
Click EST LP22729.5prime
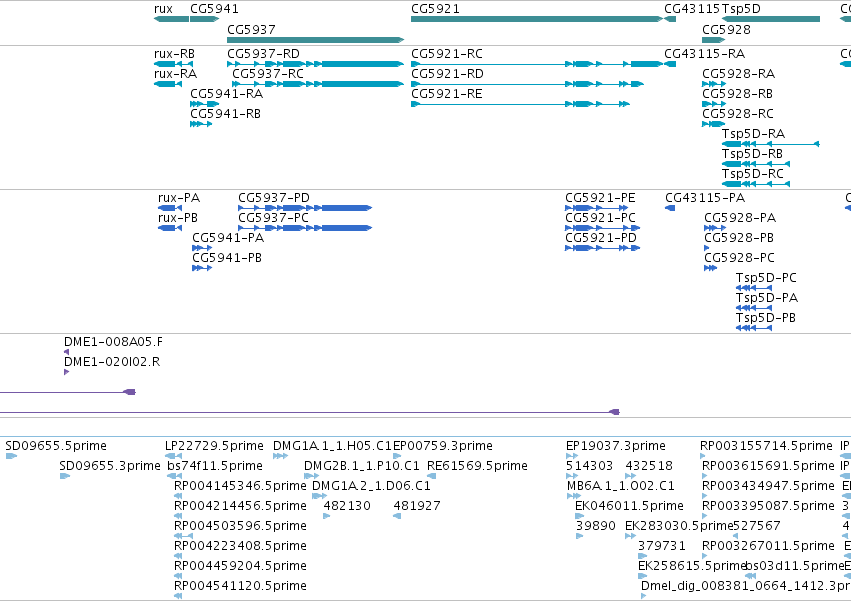[214, 446]
